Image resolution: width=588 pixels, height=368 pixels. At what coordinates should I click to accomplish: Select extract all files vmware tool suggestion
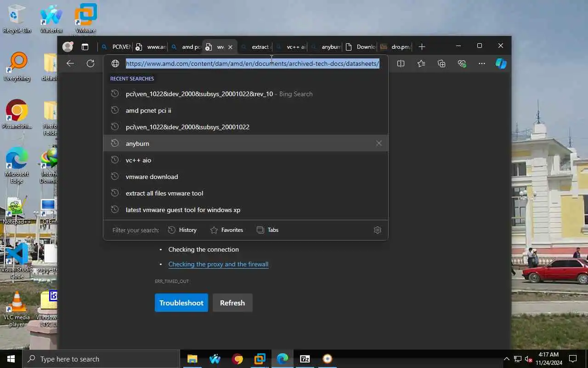(x=246, y=193)
